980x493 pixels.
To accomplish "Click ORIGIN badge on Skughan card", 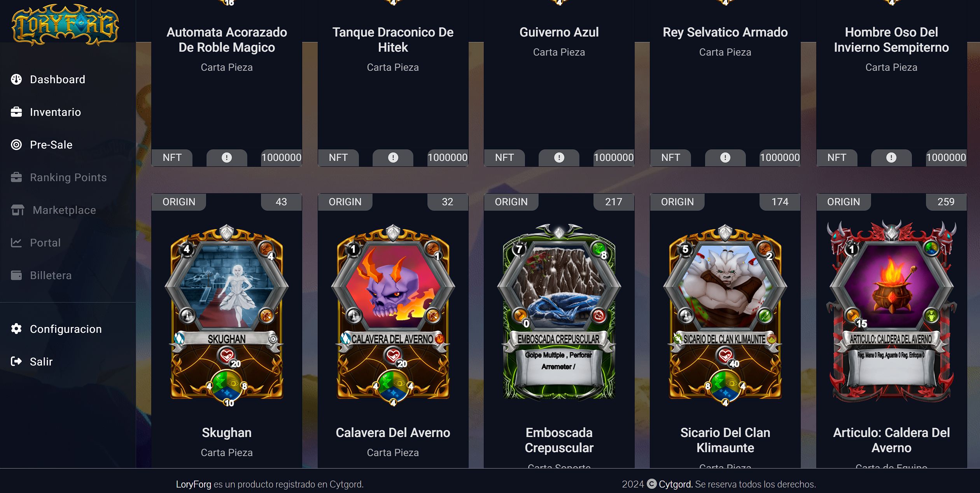I will point(179,202).
